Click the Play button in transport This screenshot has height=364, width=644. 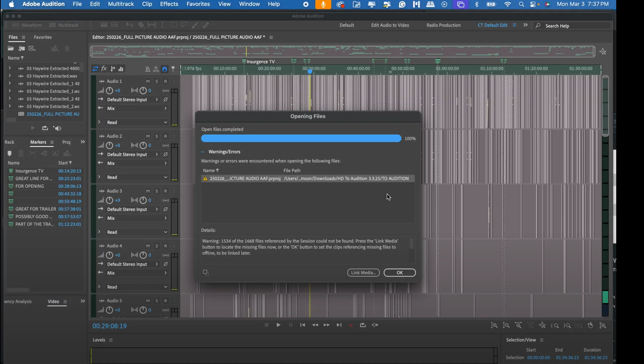click(x=278, y=325)
